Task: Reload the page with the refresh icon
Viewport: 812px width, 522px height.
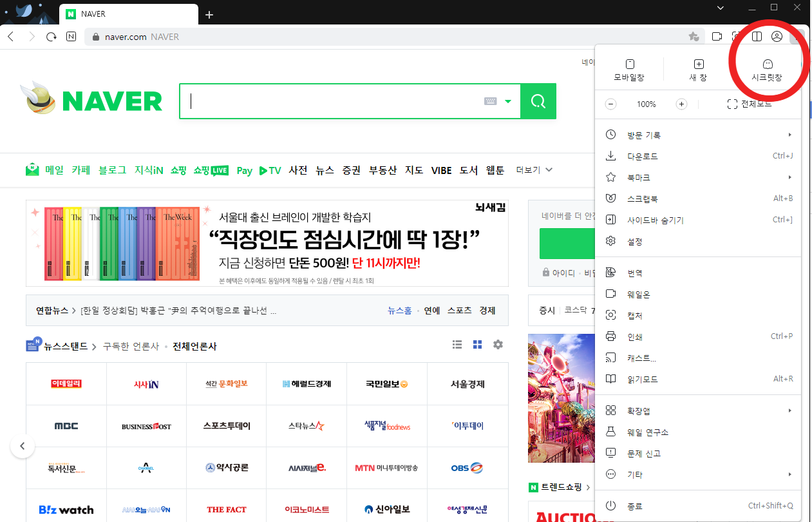Action: (52, 37)
